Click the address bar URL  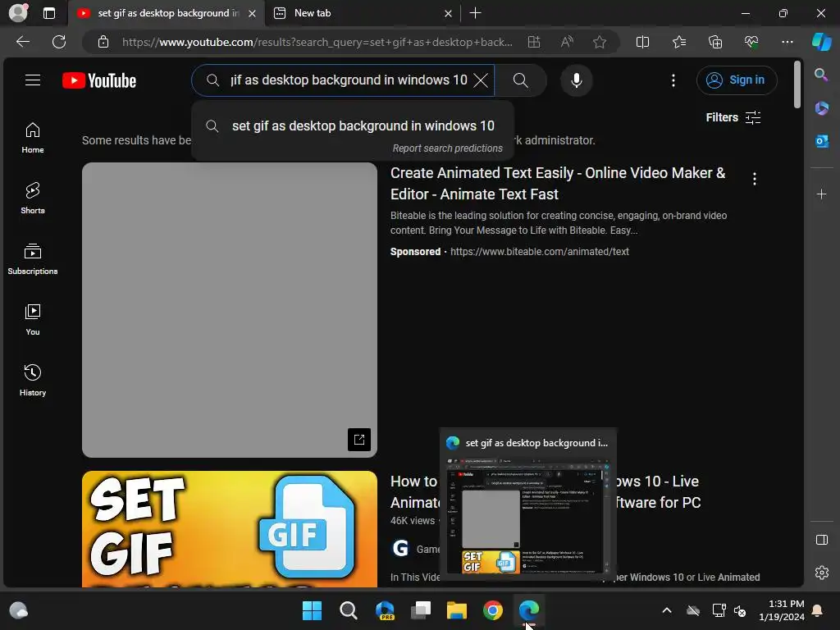point(317,42)
